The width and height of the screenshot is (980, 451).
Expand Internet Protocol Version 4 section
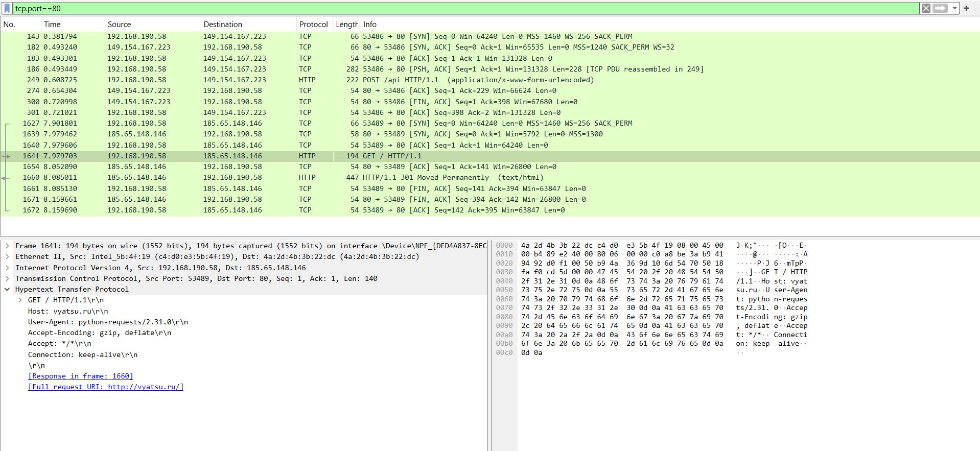click(x=7, y=268)
